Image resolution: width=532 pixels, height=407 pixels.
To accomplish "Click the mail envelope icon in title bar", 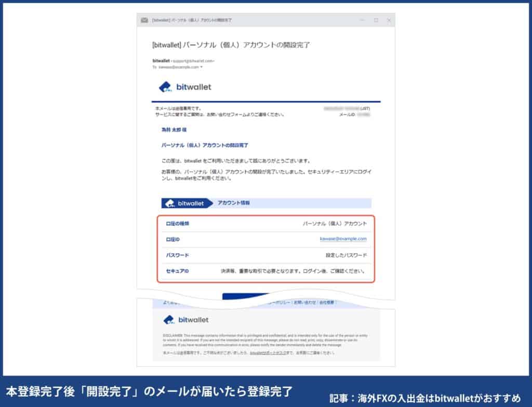I will (x=144, y=20).
